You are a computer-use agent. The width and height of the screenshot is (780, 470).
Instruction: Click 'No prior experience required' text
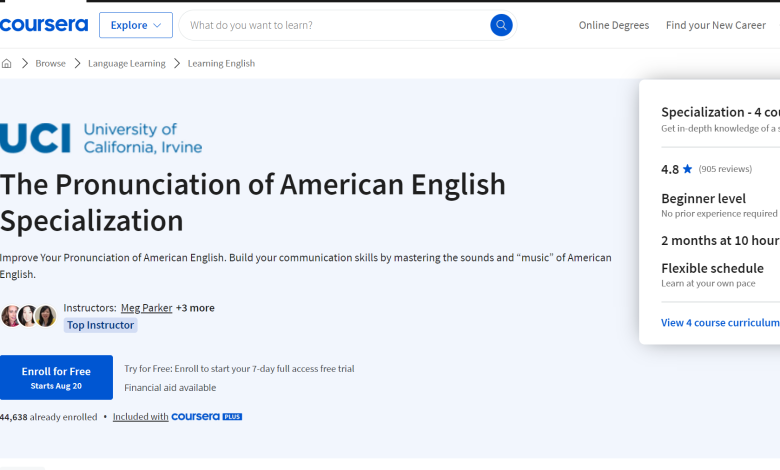(x=719, y=213)
